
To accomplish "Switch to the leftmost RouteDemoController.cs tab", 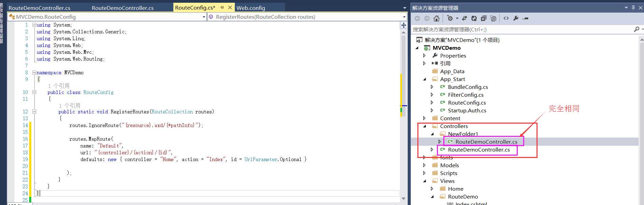I will click(x=39, y=7).
